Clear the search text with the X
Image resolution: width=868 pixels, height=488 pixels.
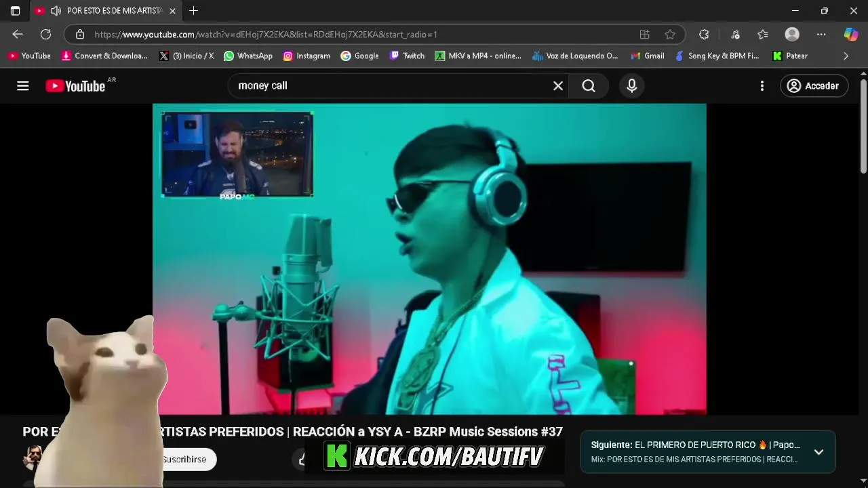point(558,85)
